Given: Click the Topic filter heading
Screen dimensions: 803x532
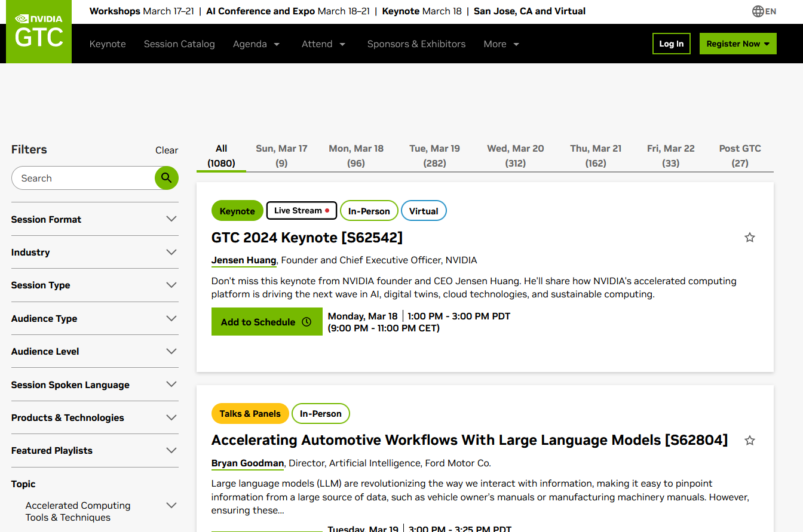Looking at the screenshot, I should point(23,484).
